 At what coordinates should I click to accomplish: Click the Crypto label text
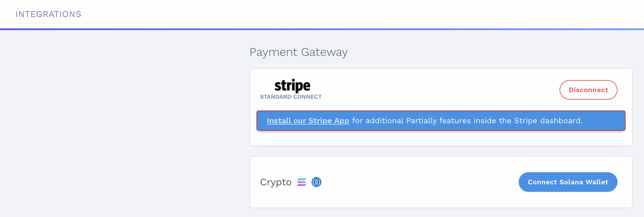point(276,182)
